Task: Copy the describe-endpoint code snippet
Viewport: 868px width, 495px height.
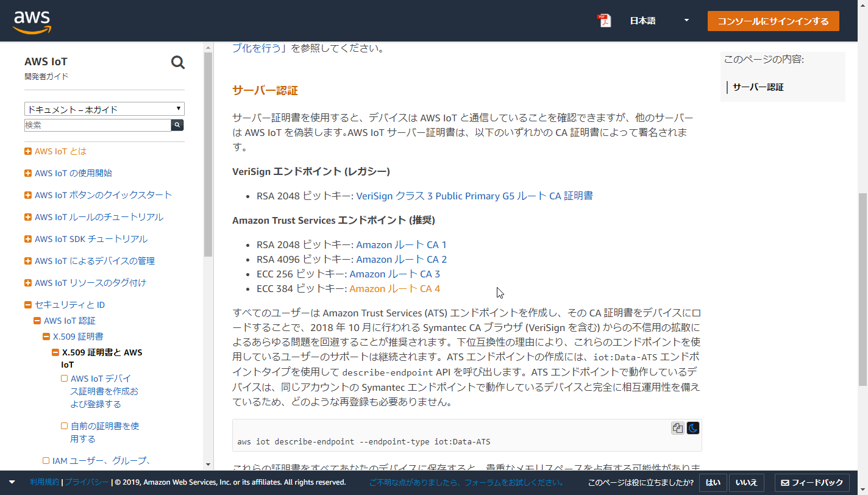Action: click(677, 427)
